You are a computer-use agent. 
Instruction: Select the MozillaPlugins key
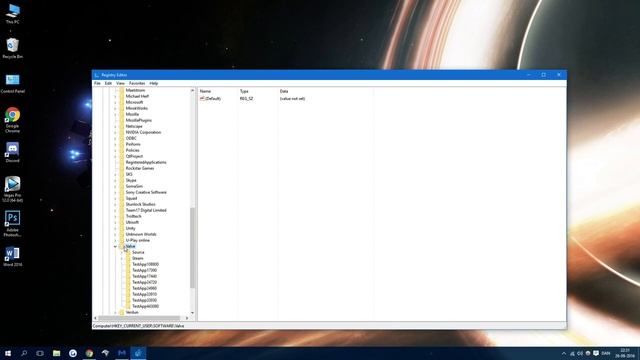click(139, 120)
